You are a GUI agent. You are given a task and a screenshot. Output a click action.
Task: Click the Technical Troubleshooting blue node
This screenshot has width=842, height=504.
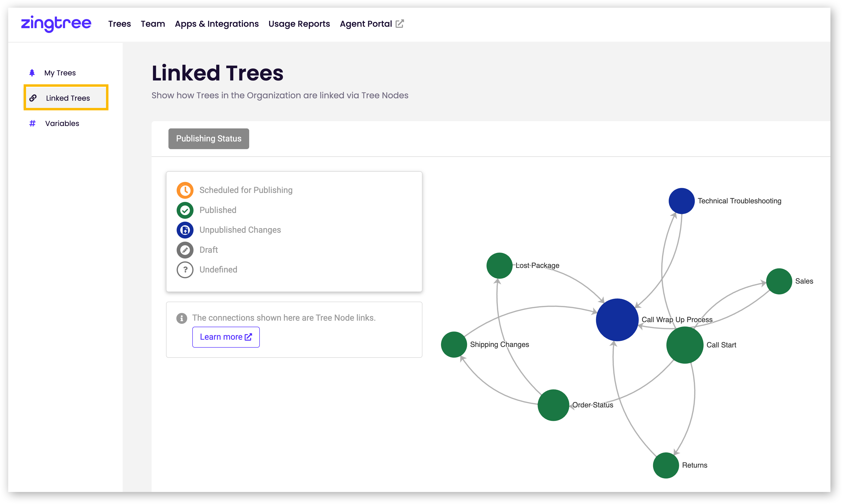point(681,201)
